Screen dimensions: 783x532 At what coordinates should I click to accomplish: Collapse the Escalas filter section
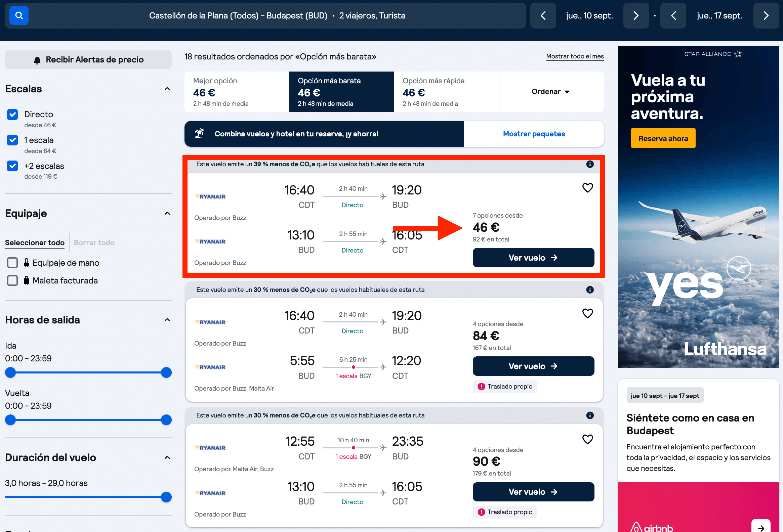(167, 89)
